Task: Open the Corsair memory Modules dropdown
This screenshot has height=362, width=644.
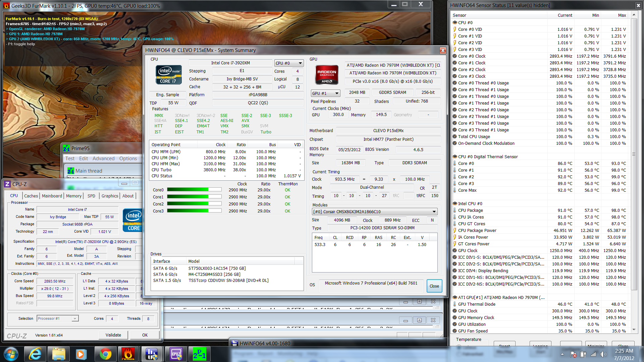Action: (x=375, y=212)
